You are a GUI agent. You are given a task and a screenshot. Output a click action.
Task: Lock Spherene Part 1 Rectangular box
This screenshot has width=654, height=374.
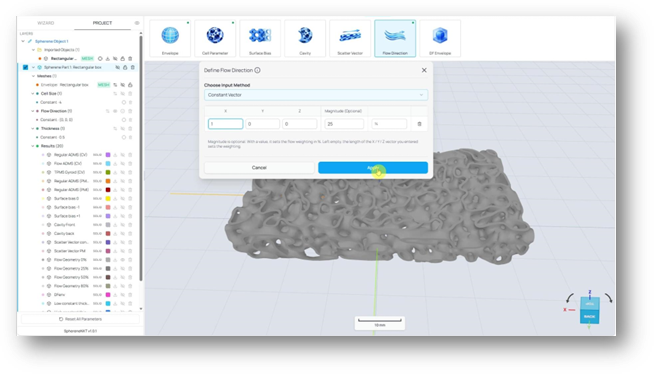tap(125, 67)
